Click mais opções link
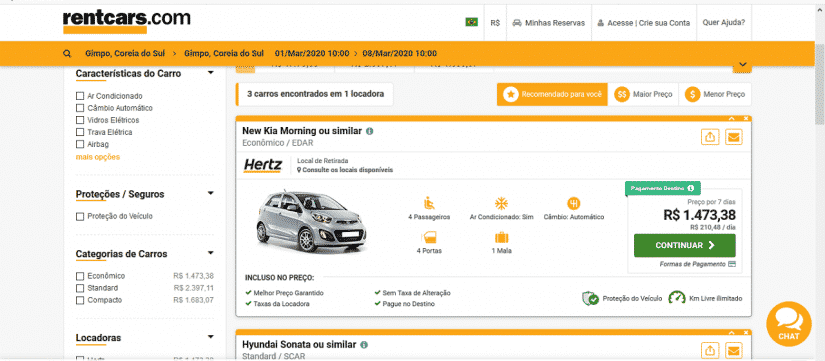Viewport: 825px width, 361px height. click(98, 157)
